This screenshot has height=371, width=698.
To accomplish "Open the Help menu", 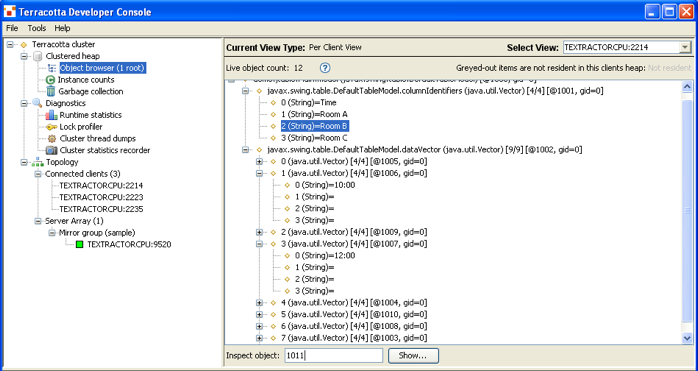I will coord(62,28).
